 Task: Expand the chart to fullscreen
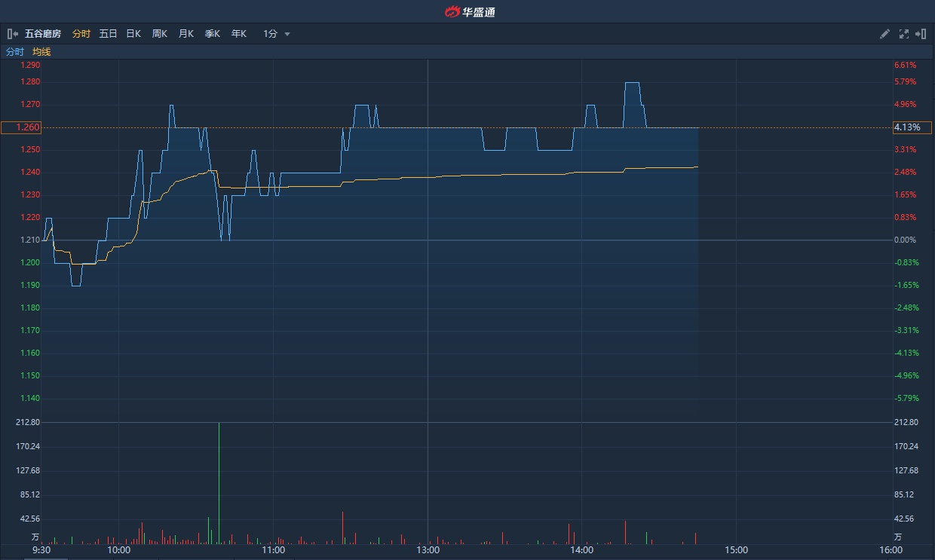pos(904,34)
